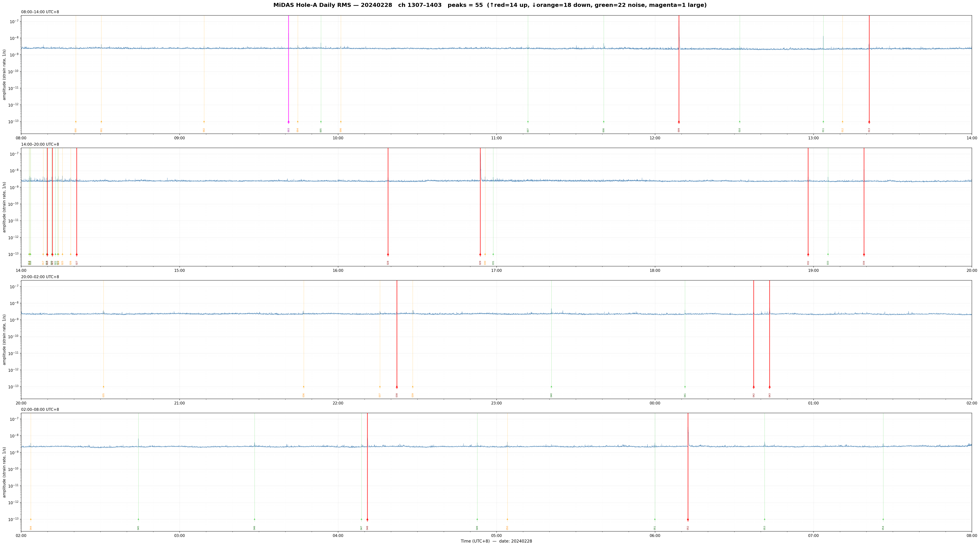Pick orange down-peak marker 012

(x=842, y=122)
